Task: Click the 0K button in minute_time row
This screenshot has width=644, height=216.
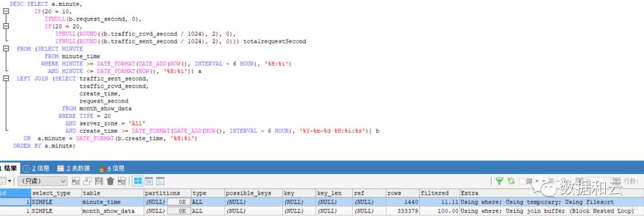Action: click(179, 202)
